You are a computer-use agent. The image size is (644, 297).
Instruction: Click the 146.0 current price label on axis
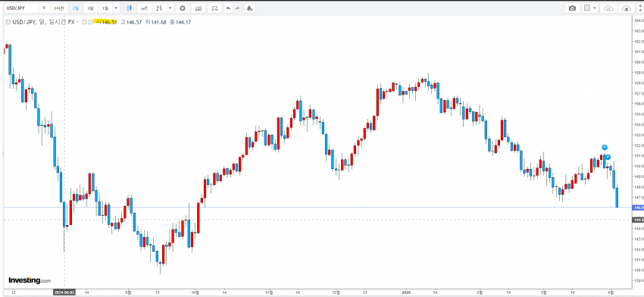coord(638,208)
